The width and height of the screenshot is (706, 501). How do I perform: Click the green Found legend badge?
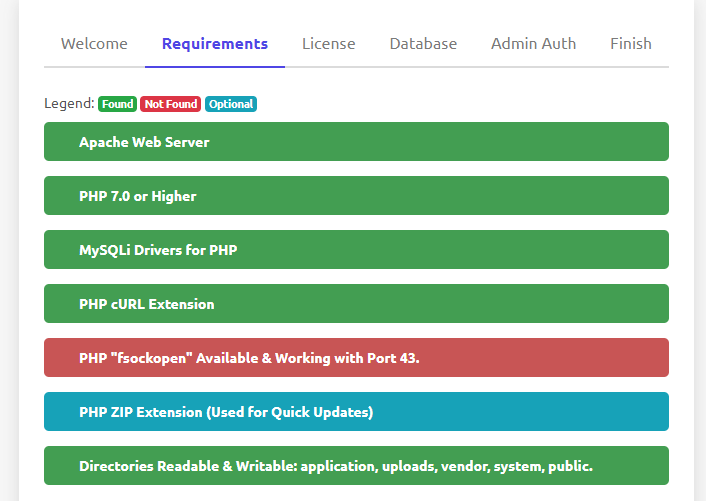point(118,104)
